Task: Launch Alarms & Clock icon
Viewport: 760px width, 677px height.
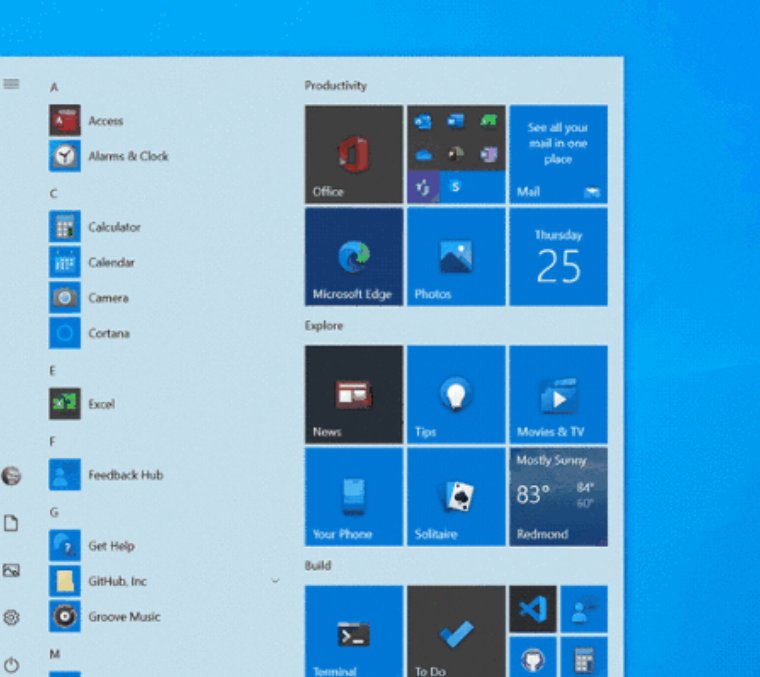Action: (64, 156)
